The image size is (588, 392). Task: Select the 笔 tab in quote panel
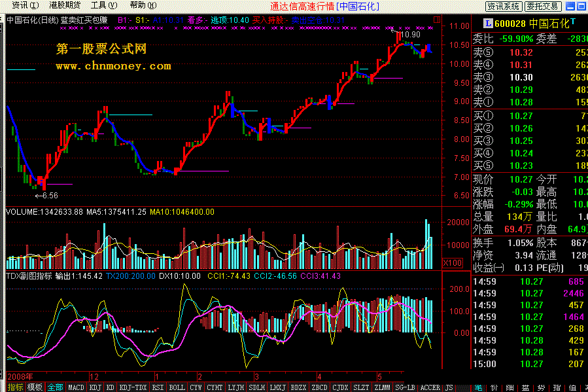(x=479, y=387)
